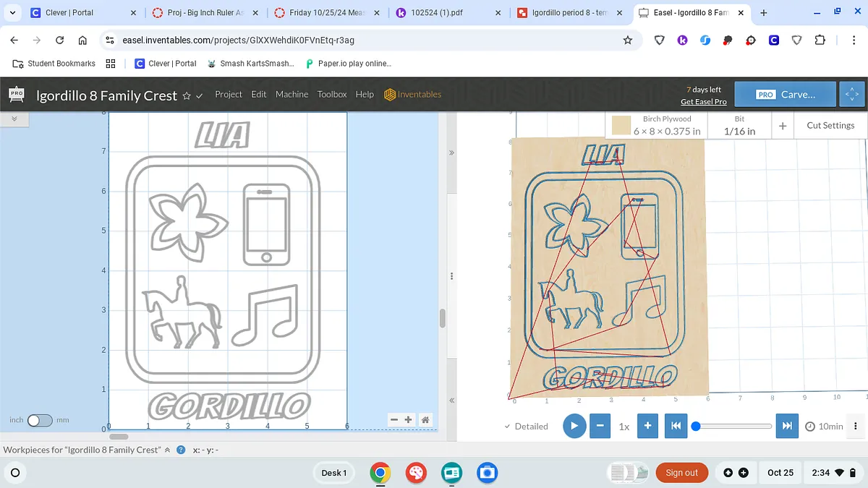Toggle the Detailed preview option

click(526, 427)
